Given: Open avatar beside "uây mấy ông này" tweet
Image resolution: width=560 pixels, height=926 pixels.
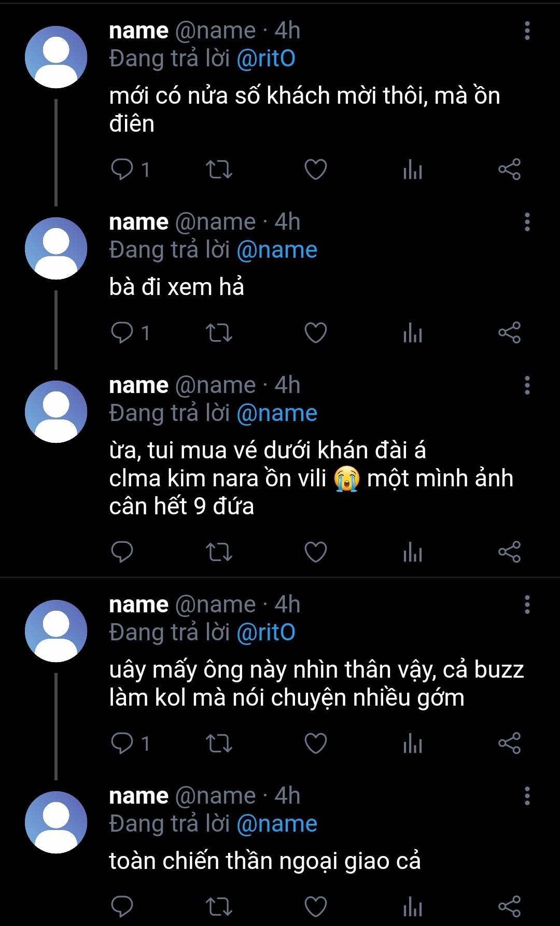Looking at the screenshot, I should [56, 631].
